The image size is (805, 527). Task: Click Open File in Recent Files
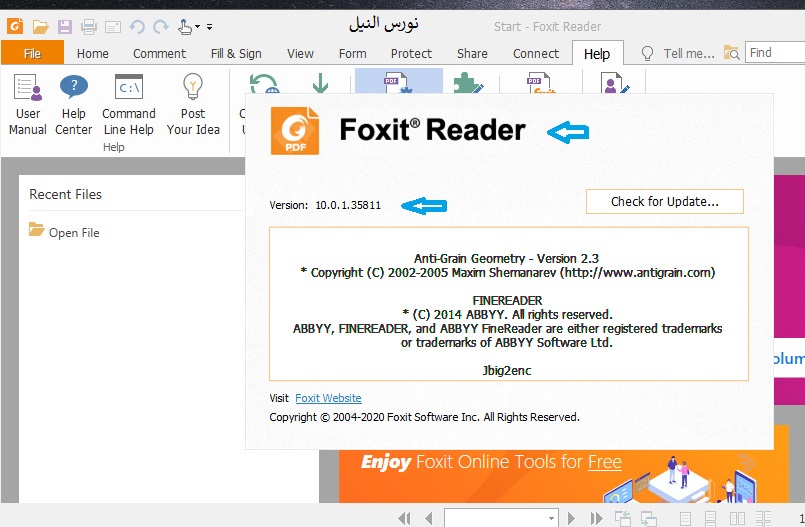coord(74,232)
